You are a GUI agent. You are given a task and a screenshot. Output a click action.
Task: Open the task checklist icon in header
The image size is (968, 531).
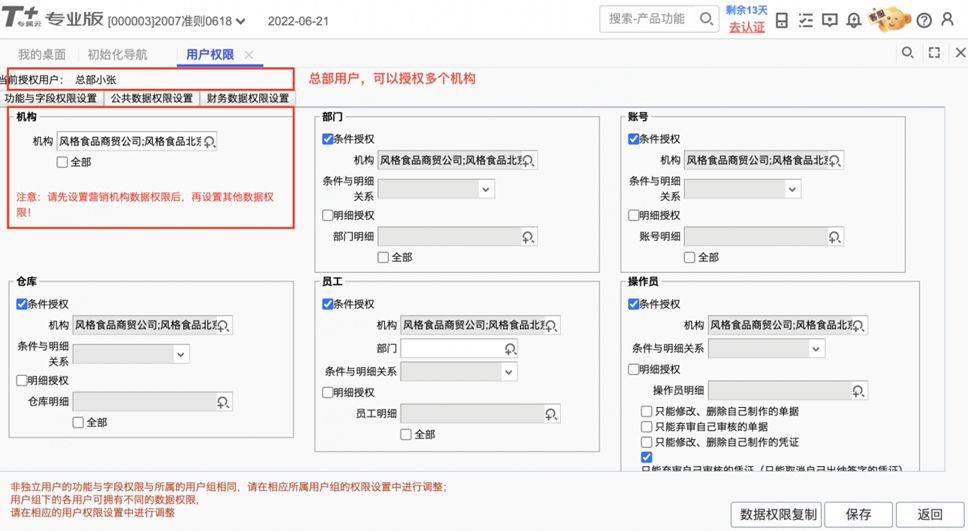click(x=806, y=20)
